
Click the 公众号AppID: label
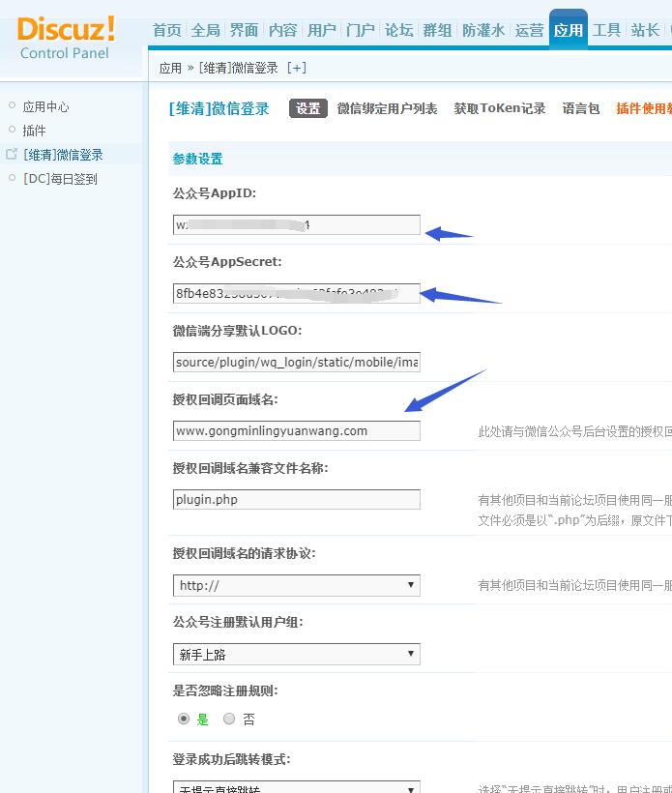(x=215, y=193)
